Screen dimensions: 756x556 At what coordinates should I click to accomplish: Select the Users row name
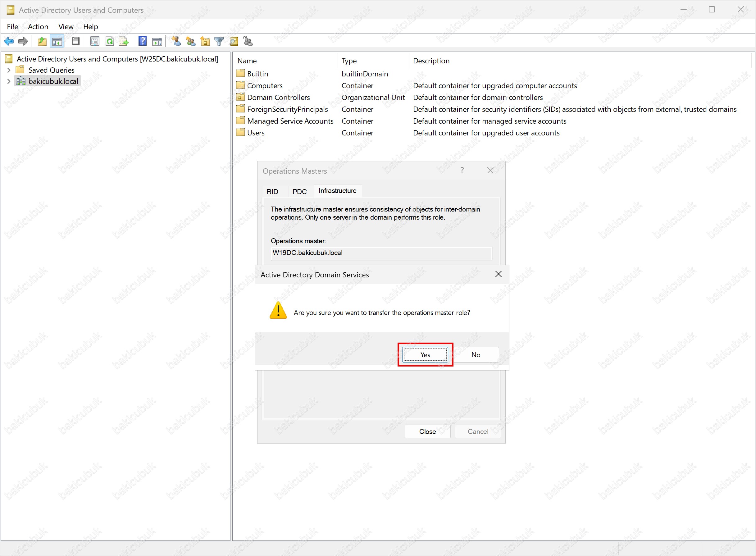click(256, 133)
